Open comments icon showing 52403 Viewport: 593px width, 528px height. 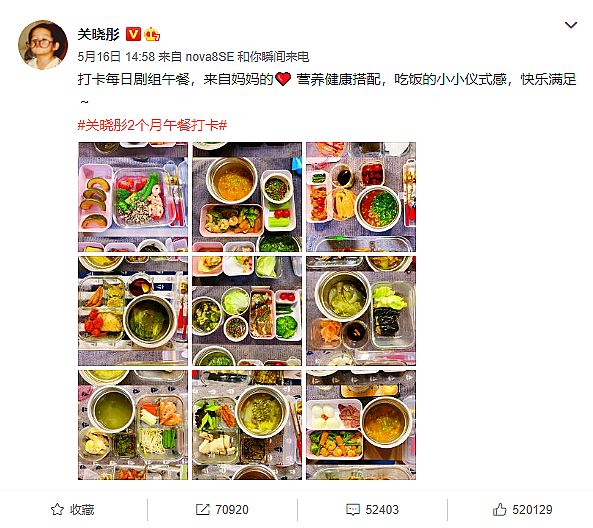point(372,509)
